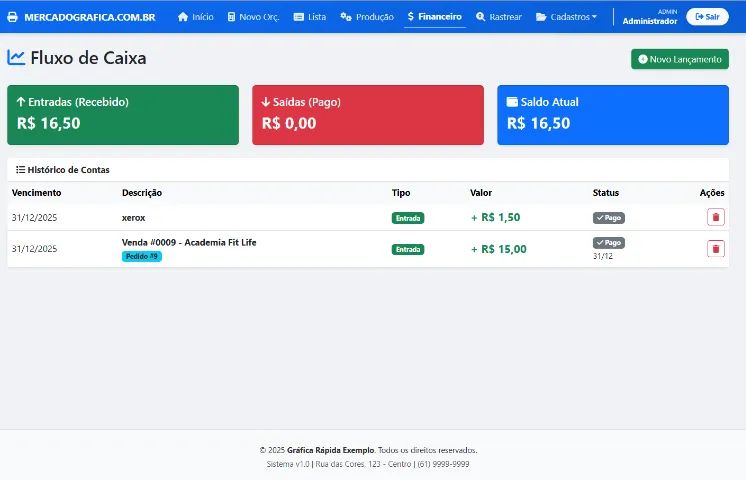Click the MERCADOGRAFICA.COM.BR printer logo
Screen dimensions: 746x480
[x=13, y=17]
